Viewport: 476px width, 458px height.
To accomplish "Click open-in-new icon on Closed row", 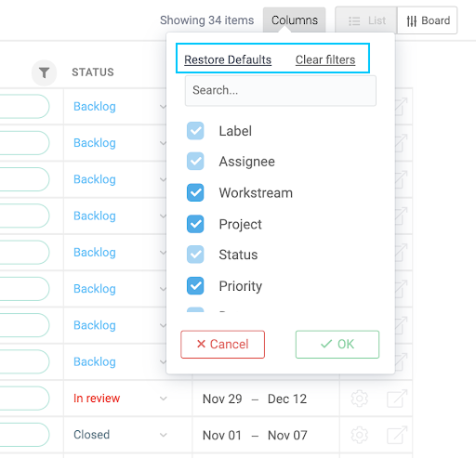I will click(397, 435).
